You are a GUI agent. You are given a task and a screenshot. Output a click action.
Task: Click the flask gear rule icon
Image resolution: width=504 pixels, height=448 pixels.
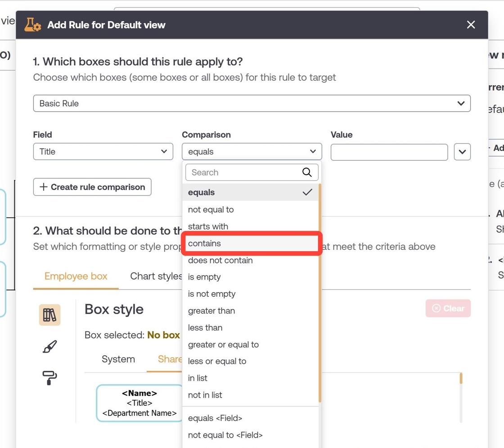(x=33, y=25)
